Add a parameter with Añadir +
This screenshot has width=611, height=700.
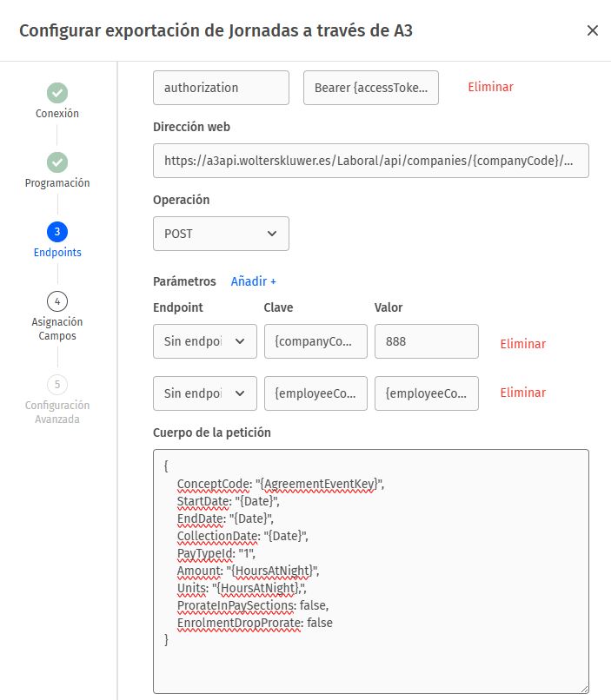point(253,281)
